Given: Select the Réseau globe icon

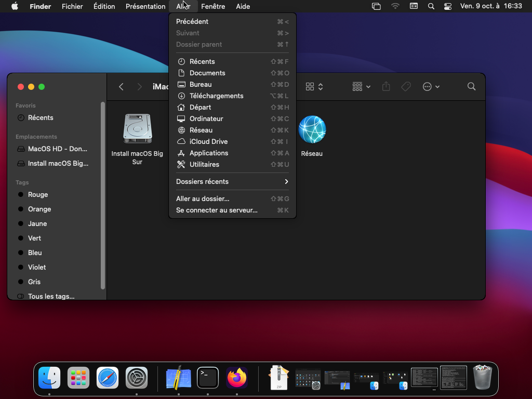Looking at the screenshot, I should pyautogui.click(x=312, y=129).
